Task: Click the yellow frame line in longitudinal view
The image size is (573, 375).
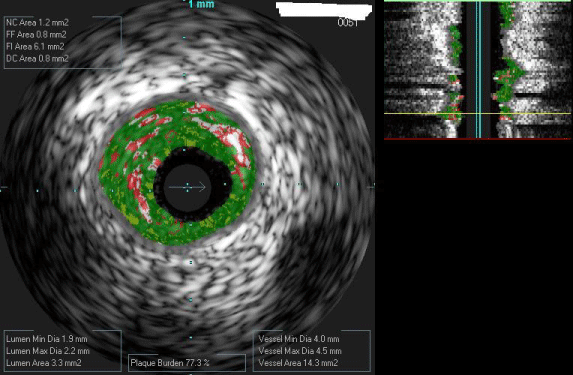Action: pos(477,113)
